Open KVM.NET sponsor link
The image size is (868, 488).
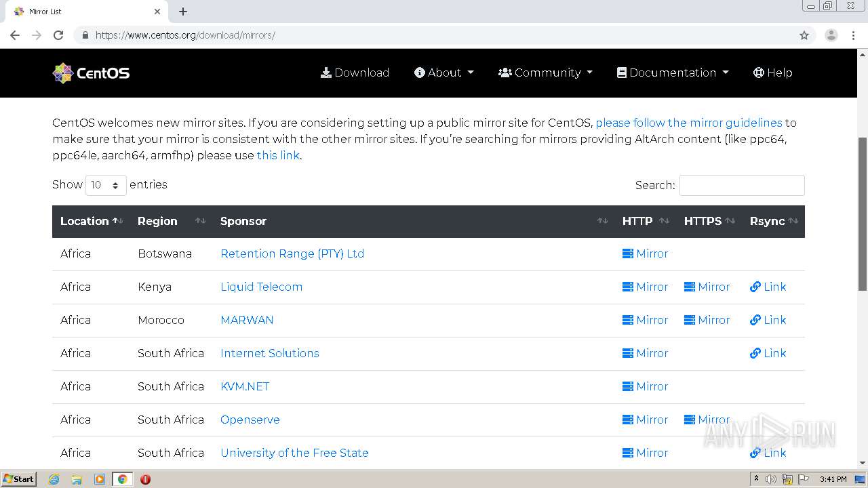245,386
